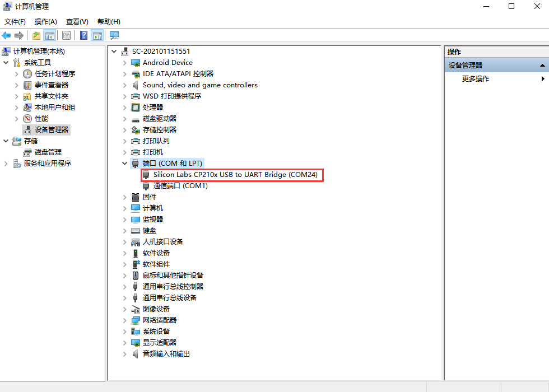549x392 pixels.
Task: Toggle the show/hide action pane button
Action: point(97,36)
